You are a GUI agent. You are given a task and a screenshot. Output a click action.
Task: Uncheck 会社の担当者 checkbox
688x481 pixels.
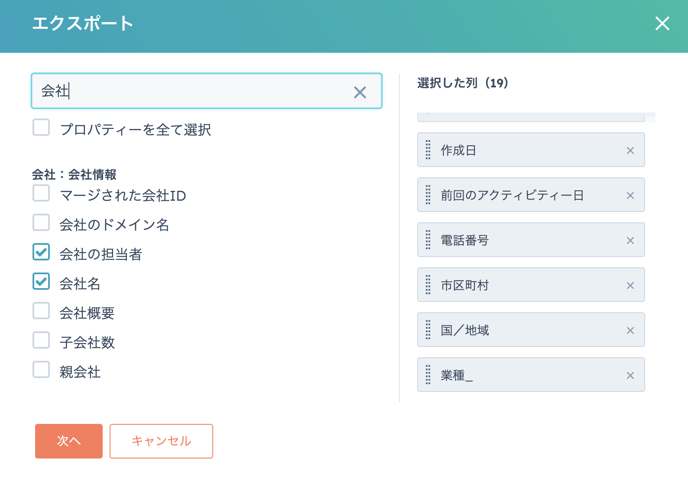[41, 252]
